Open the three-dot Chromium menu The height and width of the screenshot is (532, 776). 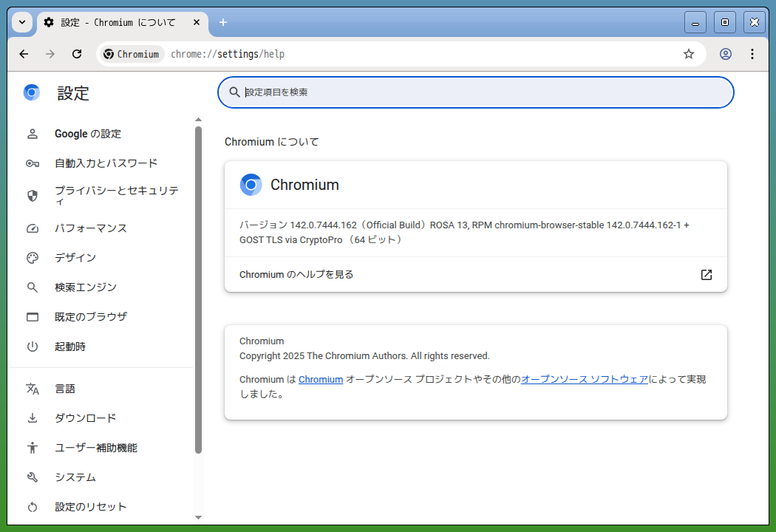pos(752,54)
